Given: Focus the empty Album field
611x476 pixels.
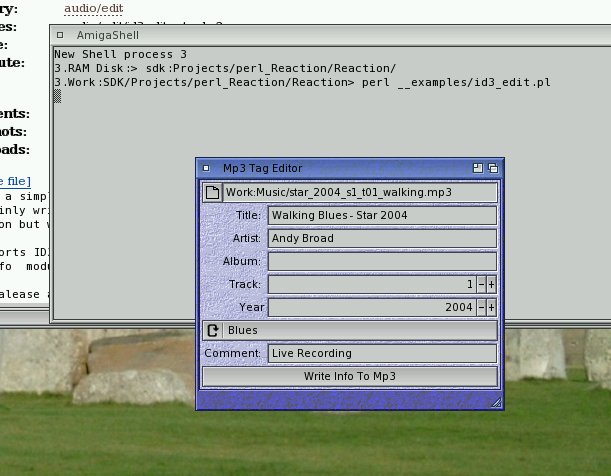Looking at the screenshot, I should pyautogui.click(x=382, y=261).
